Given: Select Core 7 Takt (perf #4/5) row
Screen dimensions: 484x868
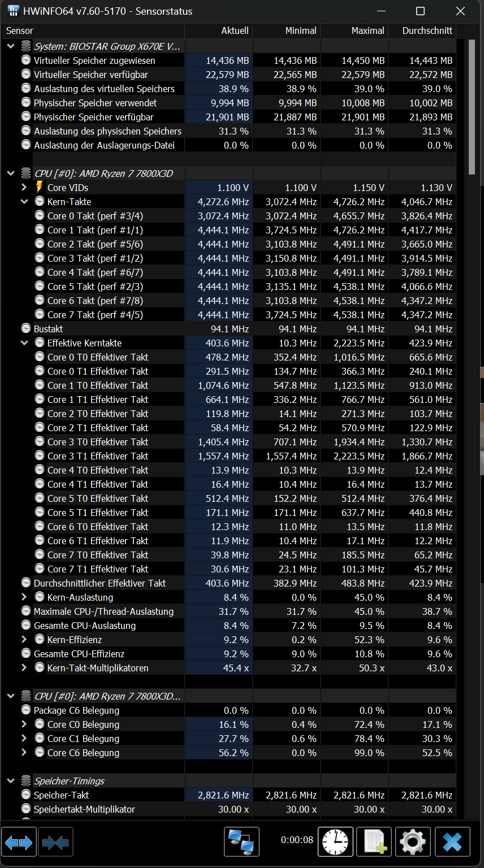Looking at the screenshot, I should (229, 314).
